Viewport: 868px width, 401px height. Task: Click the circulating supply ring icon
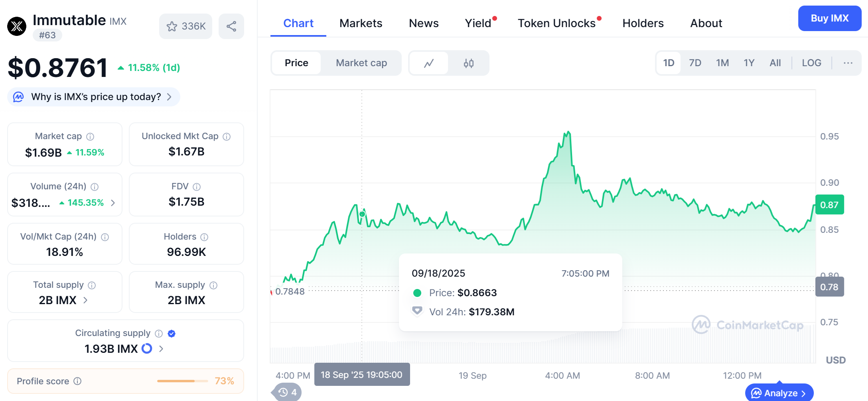click(147, 349)
